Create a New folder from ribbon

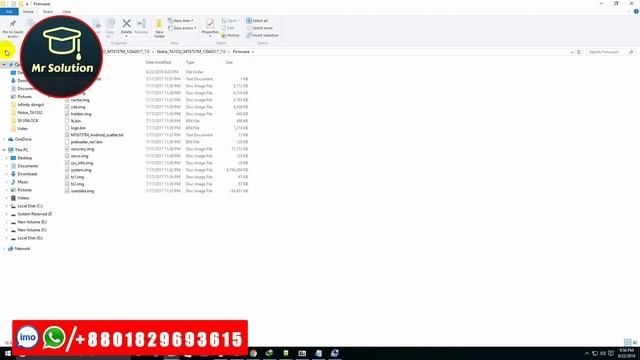(159, 28)
